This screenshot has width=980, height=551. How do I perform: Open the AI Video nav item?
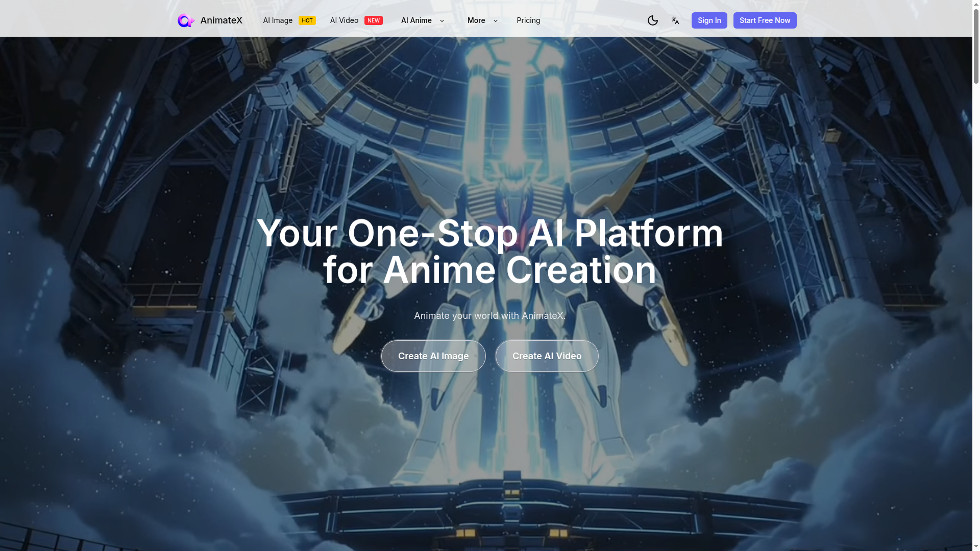(344, 20)
